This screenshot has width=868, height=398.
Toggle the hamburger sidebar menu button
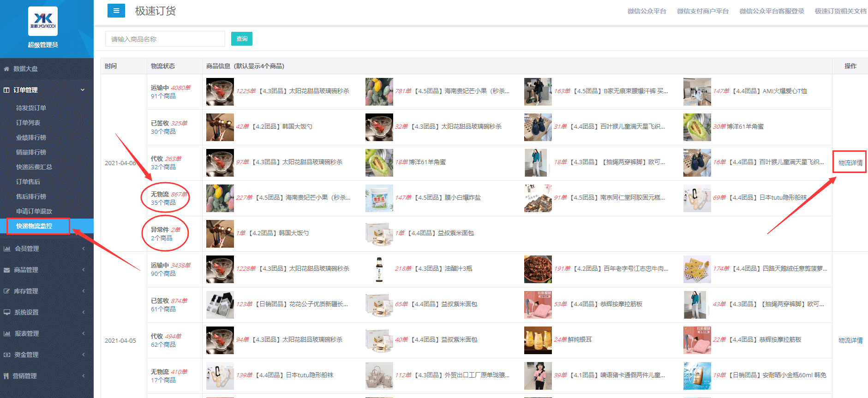click(x=116, y=11)
